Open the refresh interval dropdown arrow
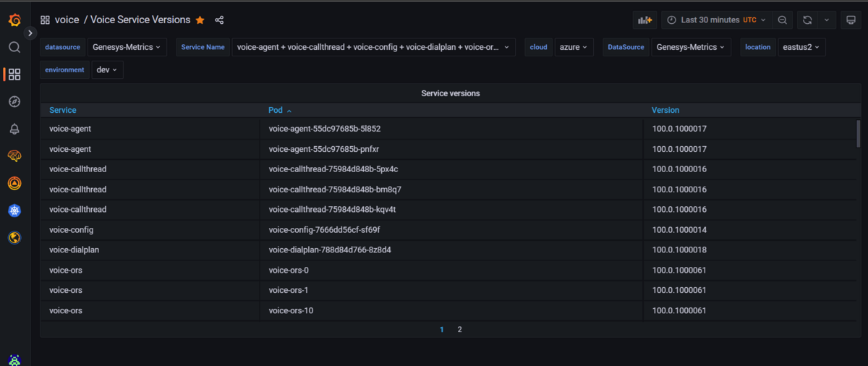 pos(827,20)
